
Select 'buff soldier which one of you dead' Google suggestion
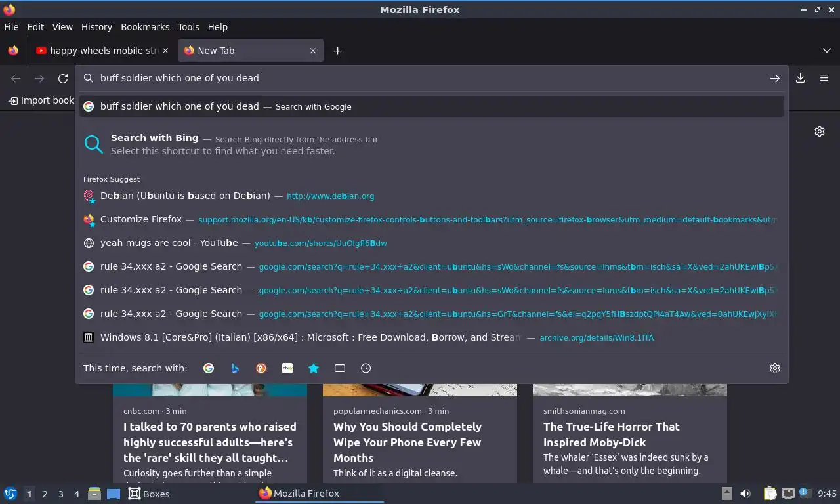click(x=432, y=106)
